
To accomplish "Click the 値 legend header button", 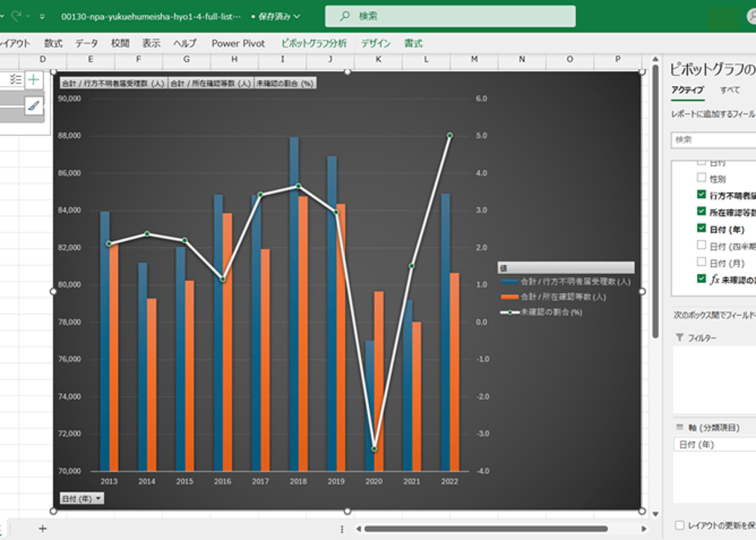I will 566,268.
